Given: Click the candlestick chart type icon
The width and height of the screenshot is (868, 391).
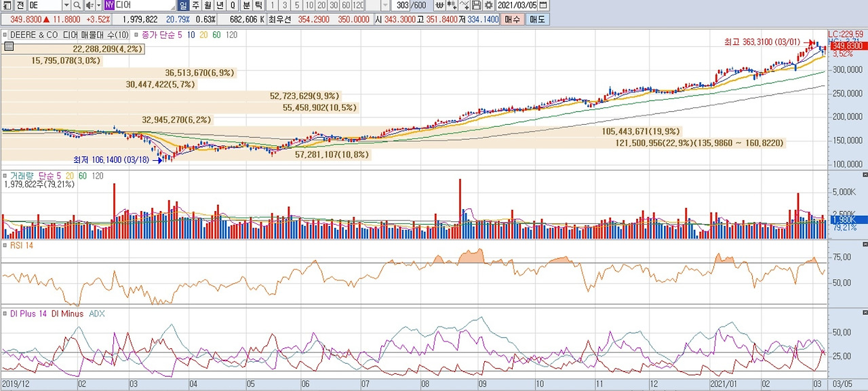Looking at the screenshot, I should (452, 5).
